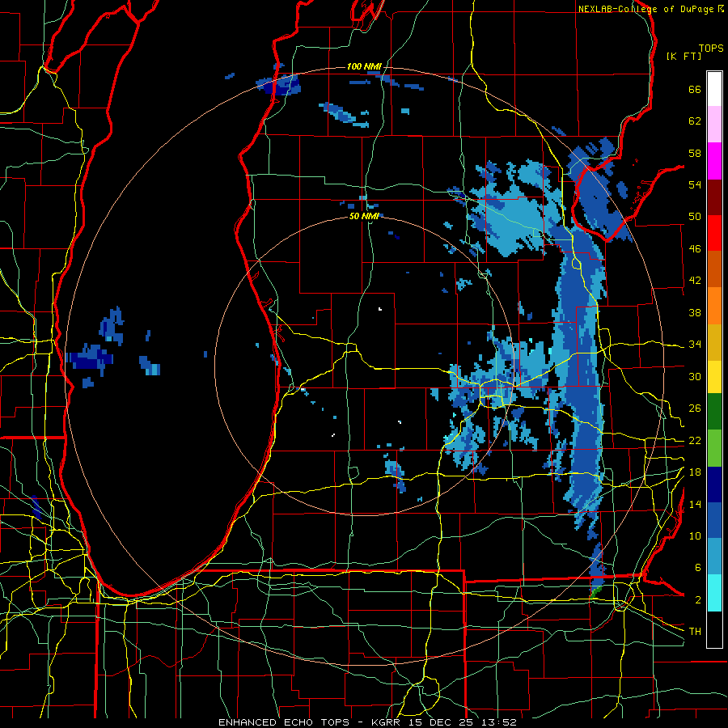
Task: Click the 100 NMI range ring label
Action: 364,66
